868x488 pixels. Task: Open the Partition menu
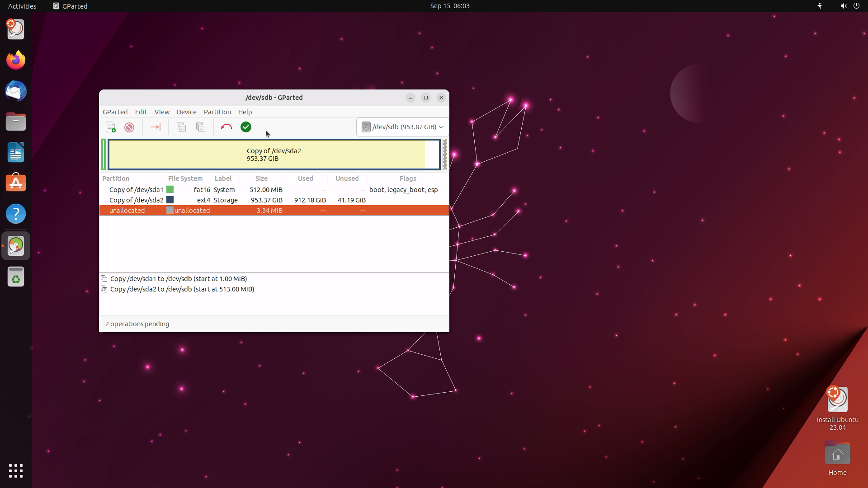[x=217, y=112]
